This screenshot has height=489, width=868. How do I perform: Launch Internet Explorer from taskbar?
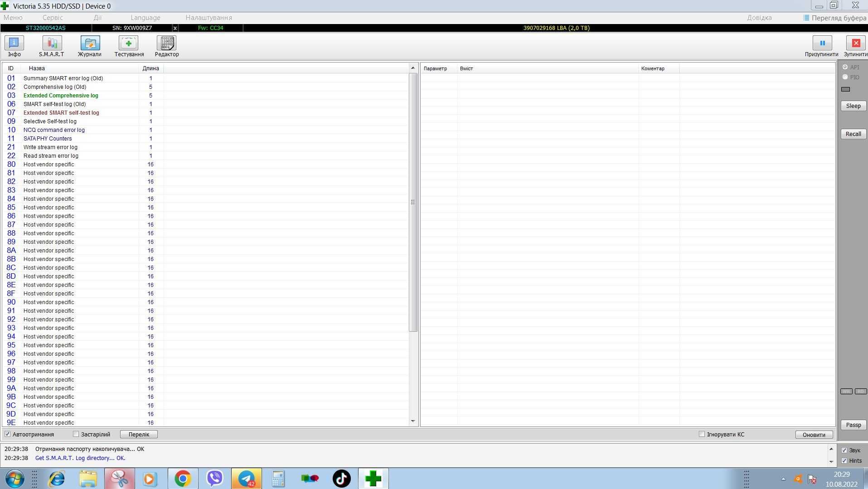[57, 479]
